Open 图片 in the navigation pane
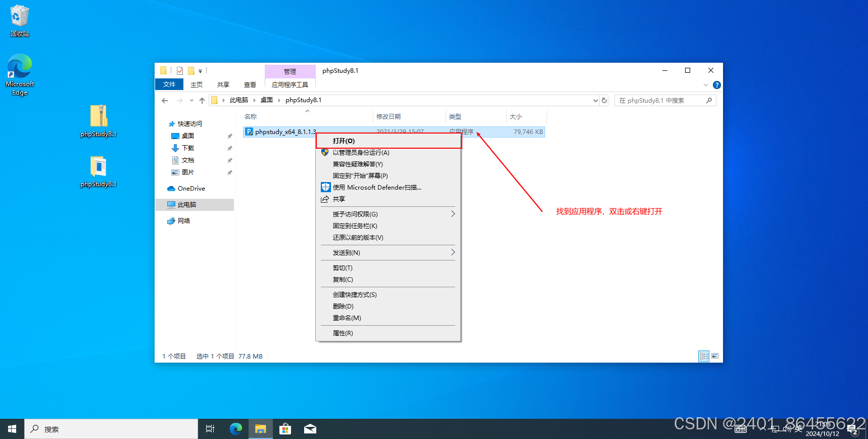Image resolution: width=868 pixels, height=439 pixels. coord(188,172)
